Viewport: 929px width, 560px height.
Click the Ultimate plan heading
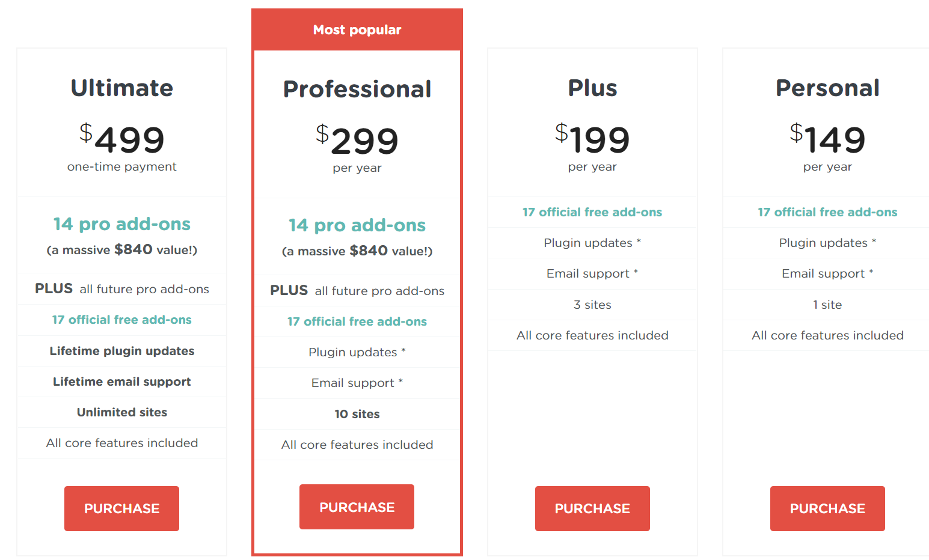121,88
